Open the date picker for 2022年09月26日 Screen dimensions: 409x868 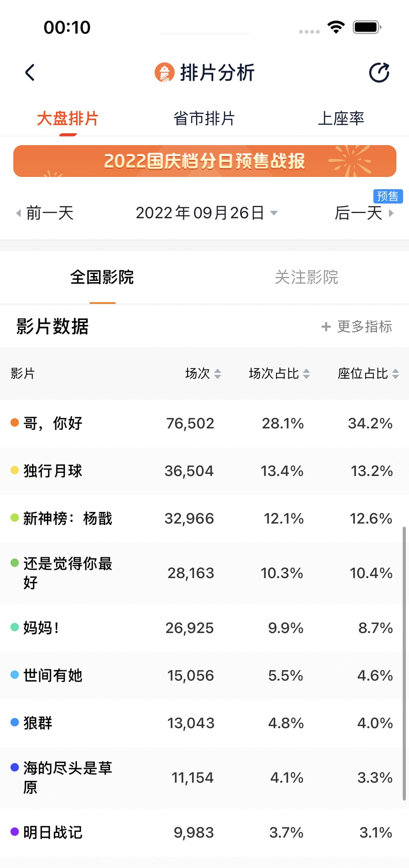click(205, 213)
